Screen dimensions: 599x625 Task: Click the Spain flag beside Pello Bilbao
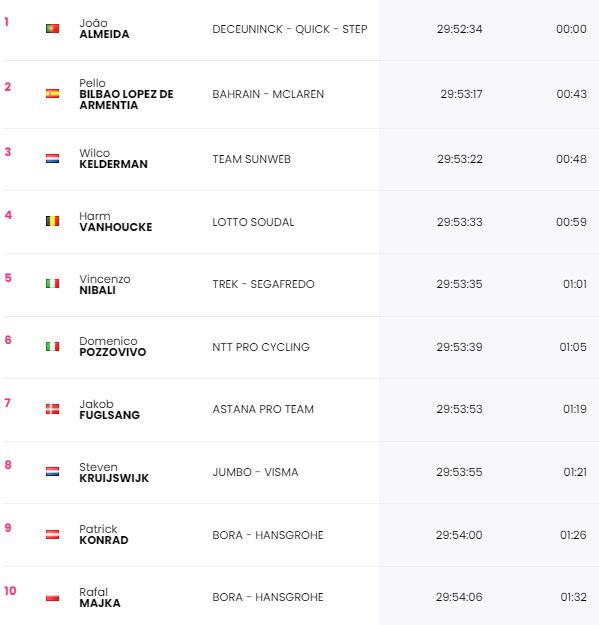52,94
